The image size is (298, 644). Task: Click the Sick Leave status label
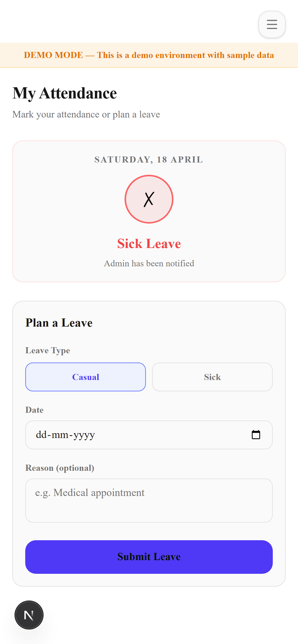point(149,243)
